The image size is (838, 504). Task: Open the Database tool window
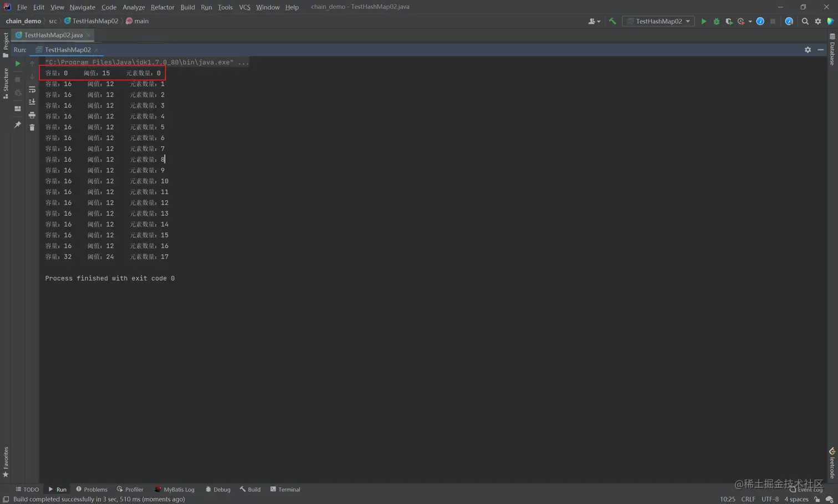[832, 49]
